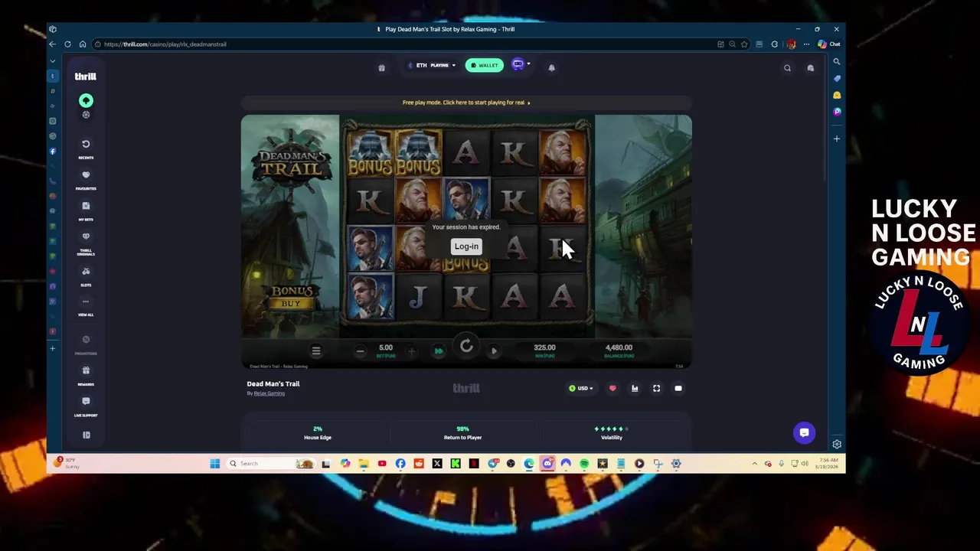The height and width of the screenshot is (551, 980).
Task: Open the Windows Start button
Action: (x=215, y=464)
